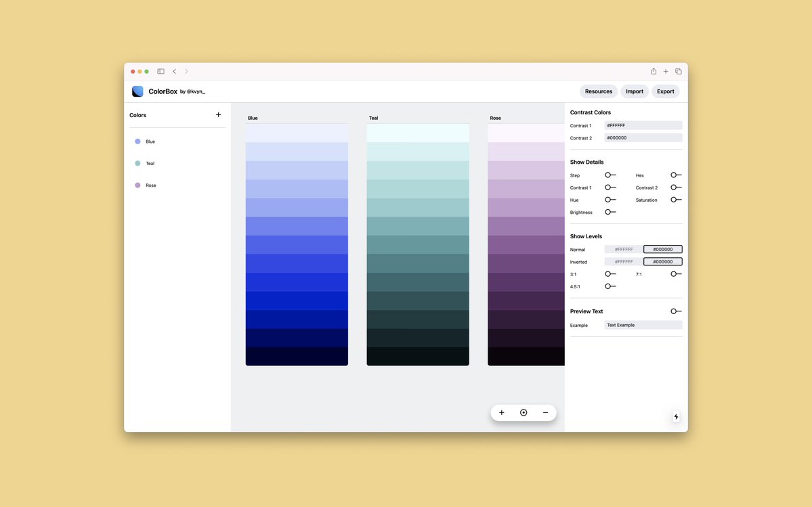Open the browser share icon

(x=654, y=71)
